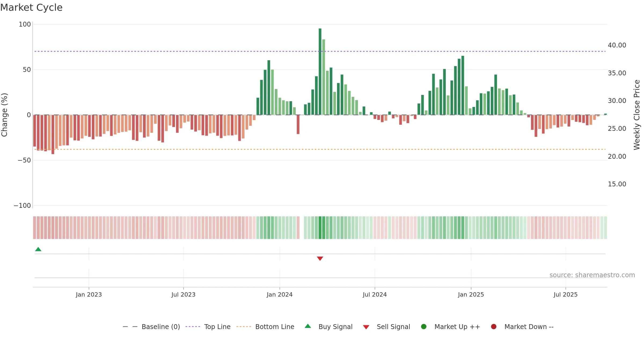The height and width of the screenshot is (362, 644).
Task: Toggle the Top Line legend entry
Action: click(x=208, y=327)
